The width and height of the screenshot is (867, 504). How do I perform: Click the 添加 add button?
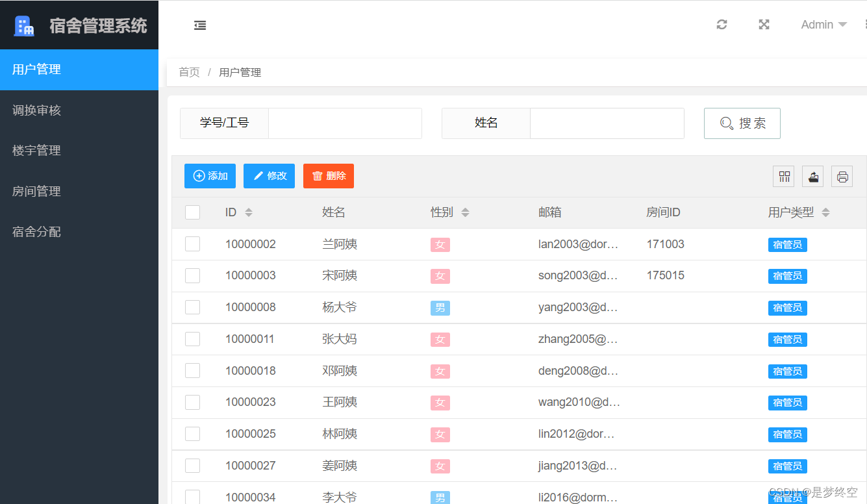pos(210,176)
